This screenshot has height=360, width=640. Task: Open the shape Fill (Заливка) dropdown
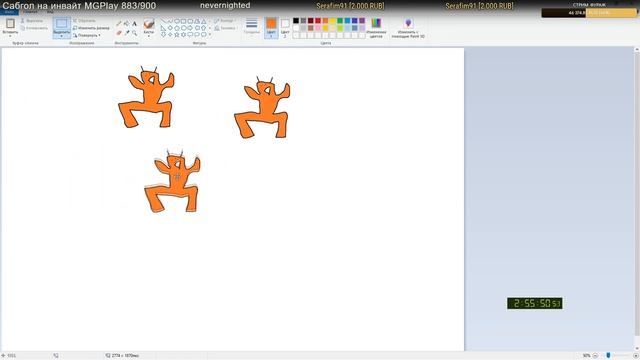pyautogui.click(x=225, y=28)
